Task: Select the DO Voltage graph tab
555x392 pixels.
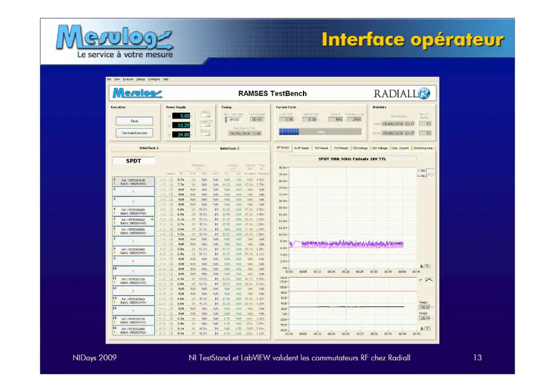Action: point(380,148)
